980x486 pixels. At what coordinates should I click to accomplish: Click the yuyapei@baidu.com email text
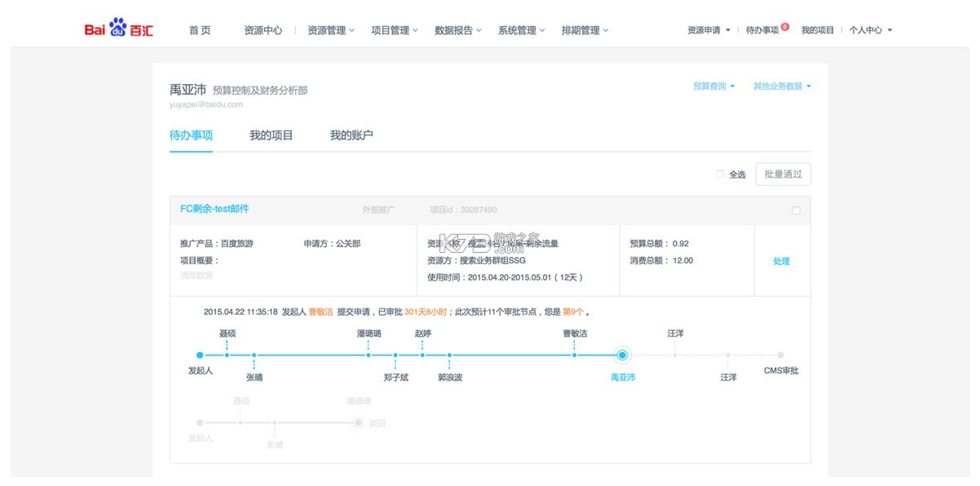tap(205, 104)
